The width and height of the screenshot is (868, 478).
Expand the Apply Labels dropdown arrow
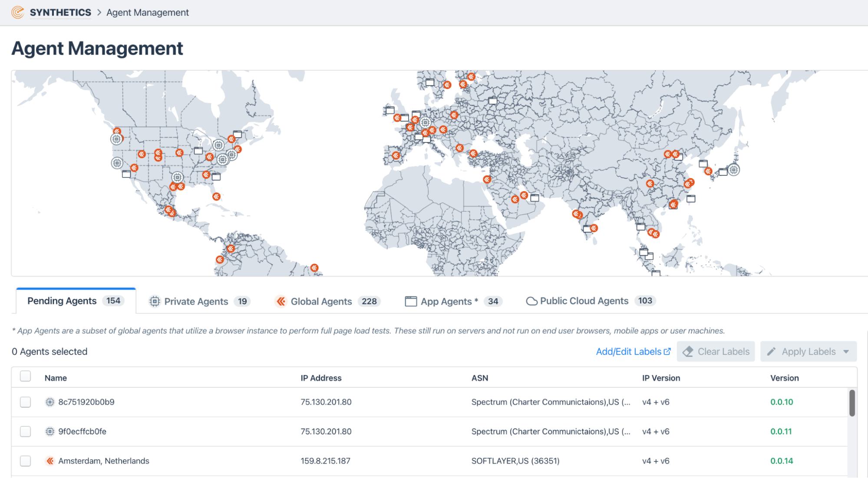coord(846,352)
